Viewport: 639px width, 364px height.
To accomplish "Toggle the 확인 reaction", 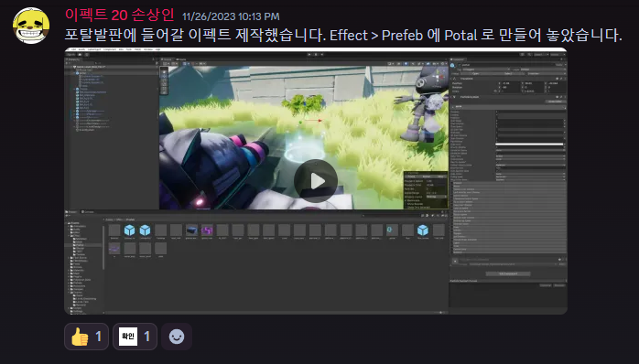I will (x=135, y=337).
